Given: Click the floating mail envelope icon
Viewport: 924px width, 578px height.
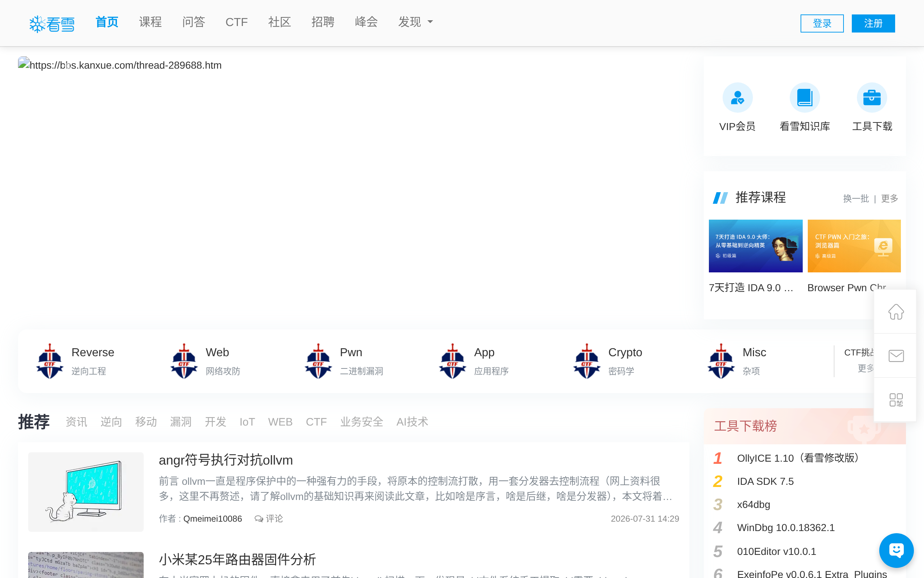Looking at the screenshot, I should click(x=896, y=355).
